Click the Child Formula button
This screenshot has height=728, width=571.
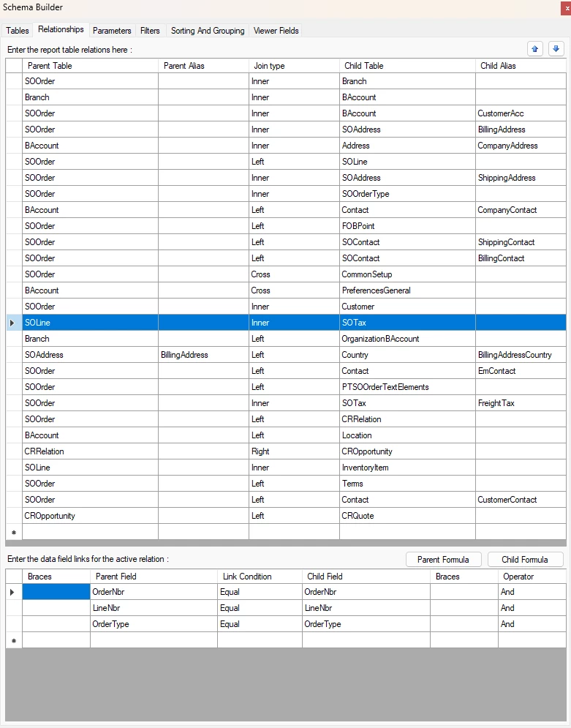point(525,560)
